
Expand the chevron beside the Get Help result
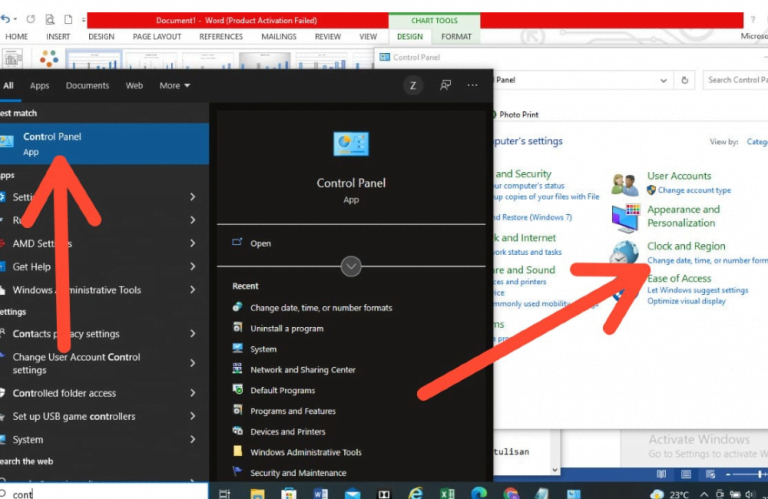(192, 266)
